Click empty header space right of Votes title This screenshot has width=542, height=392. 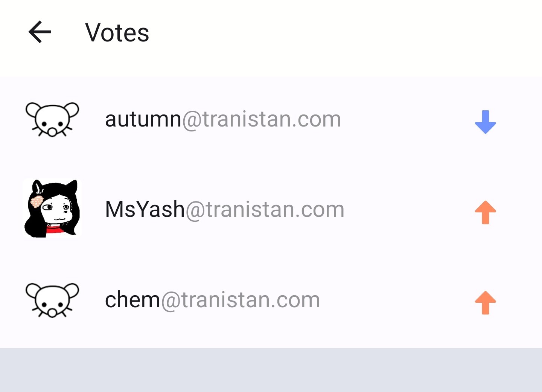[339, 33]
